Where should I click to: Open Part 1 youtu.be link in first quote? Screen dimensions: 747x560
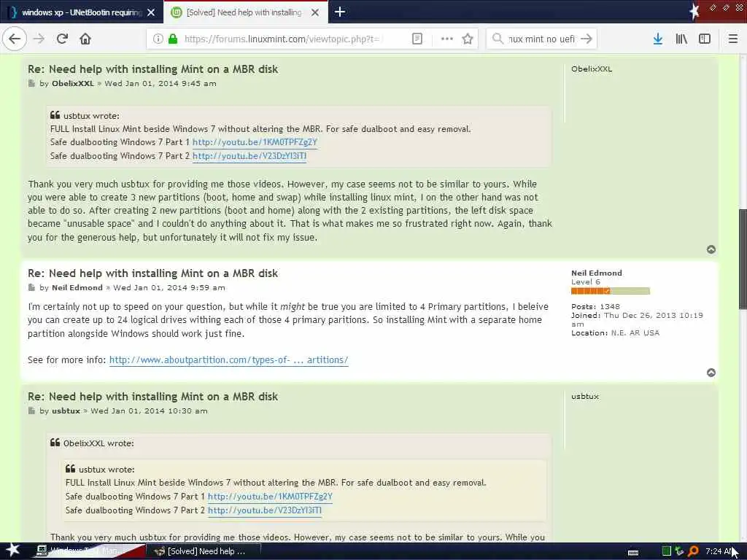[255, 142]
